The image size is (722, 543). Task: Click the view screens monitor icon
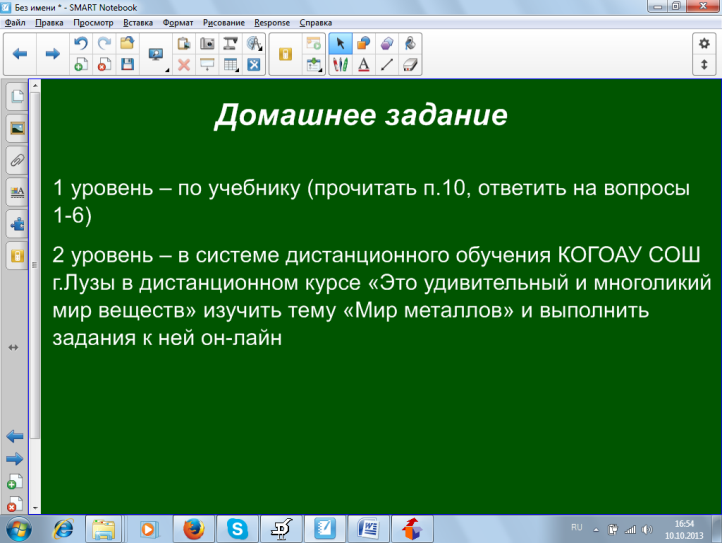156,54
